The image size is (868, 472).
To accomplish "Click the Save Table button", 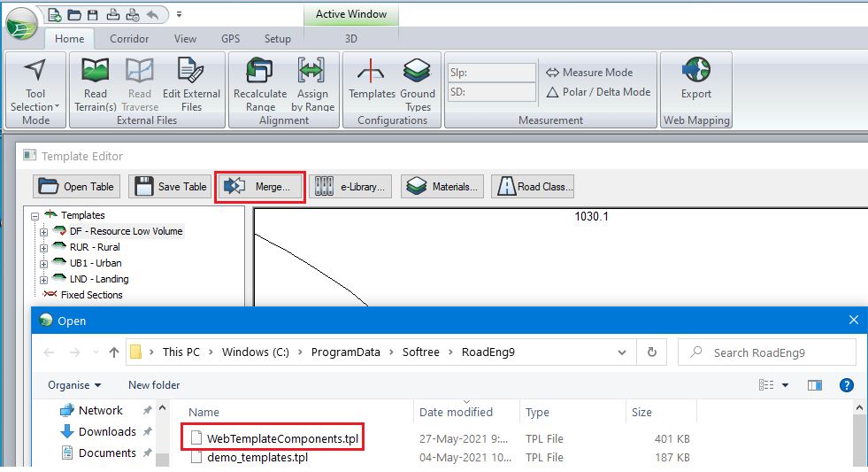I will pyautogui.click(x=171, y=187).
